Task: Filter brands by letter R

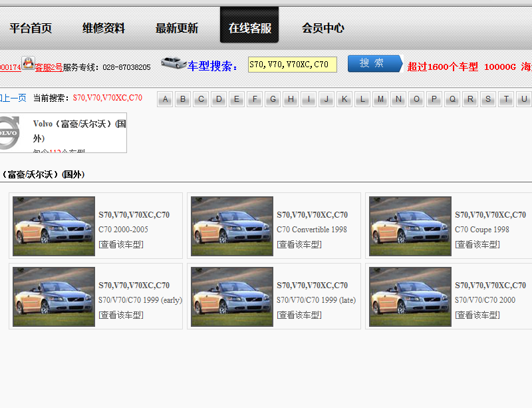Action: pos(470,99)
